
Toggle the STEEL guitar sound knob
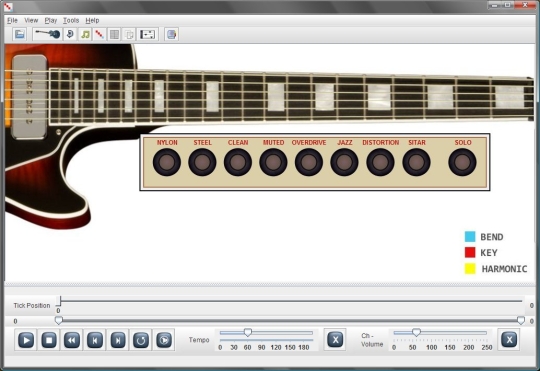pos(202,162)
